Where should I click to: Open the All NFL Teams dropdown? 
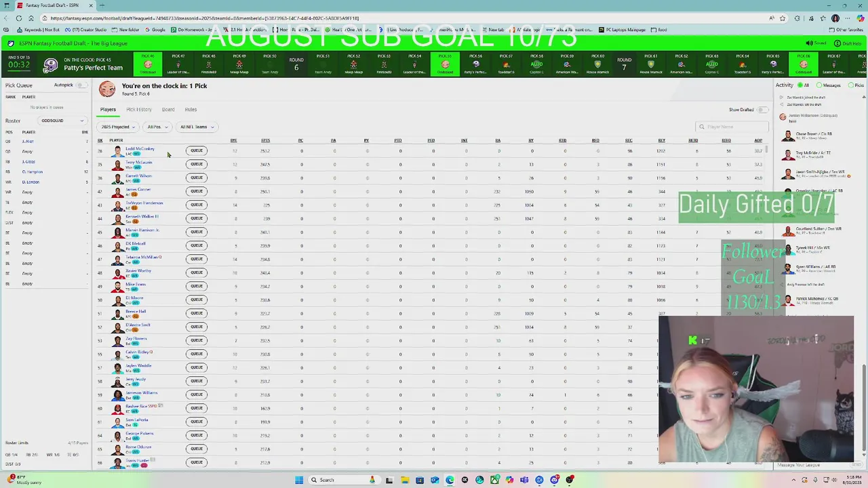pyautogui.click(x=196, y=127)
